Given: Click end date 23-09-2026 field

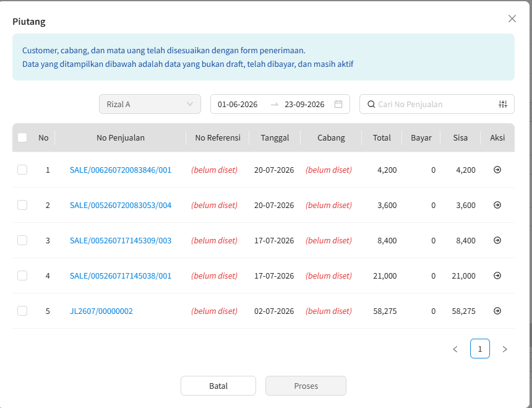Looking at the screenshot, I should pos(304,104).
